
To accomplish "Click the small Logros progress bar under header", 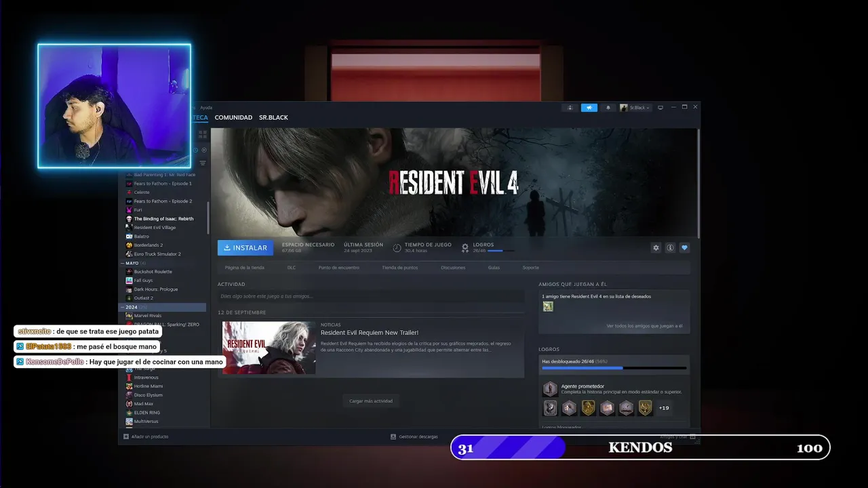I will [500, 251].
